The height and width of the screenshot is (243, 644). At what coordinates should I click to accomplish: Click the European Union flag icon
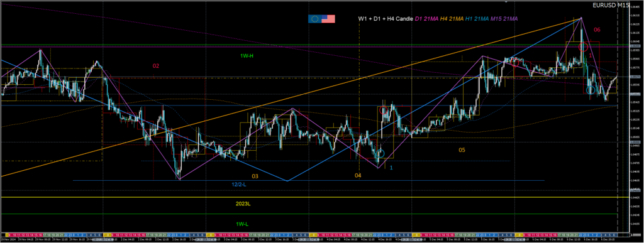point(315,19)
